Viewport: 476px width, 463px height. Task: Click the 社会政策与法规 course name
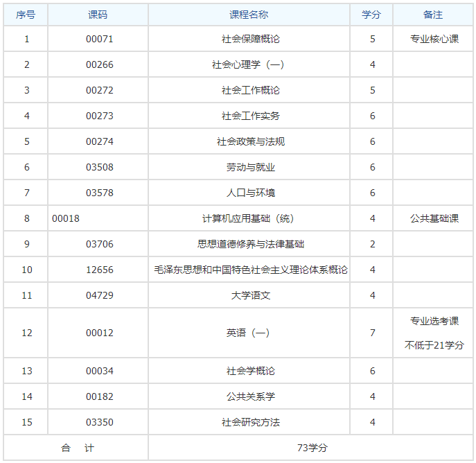[250, 141]
